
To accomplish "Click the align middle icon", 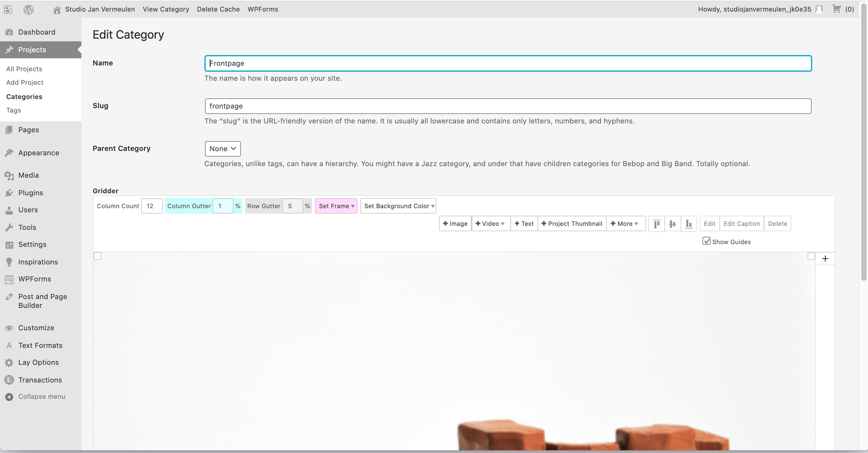I will point(672,224).
